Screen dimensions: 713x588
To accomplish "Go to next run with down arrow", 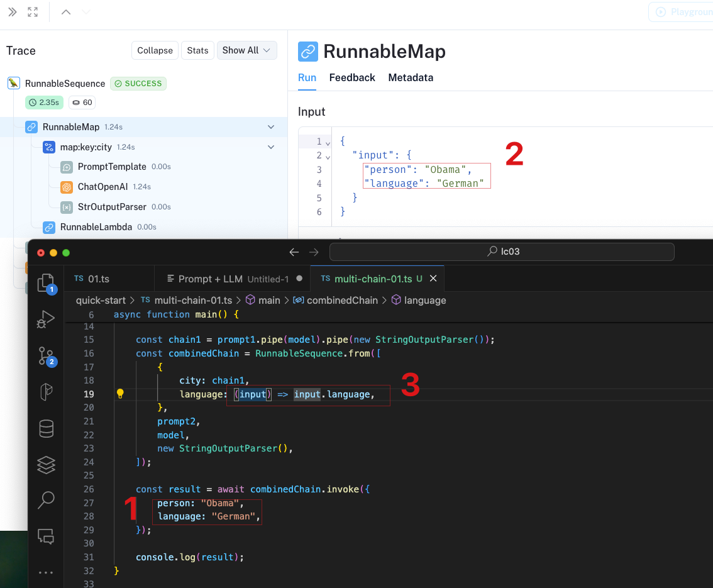I will pos(86,12).
